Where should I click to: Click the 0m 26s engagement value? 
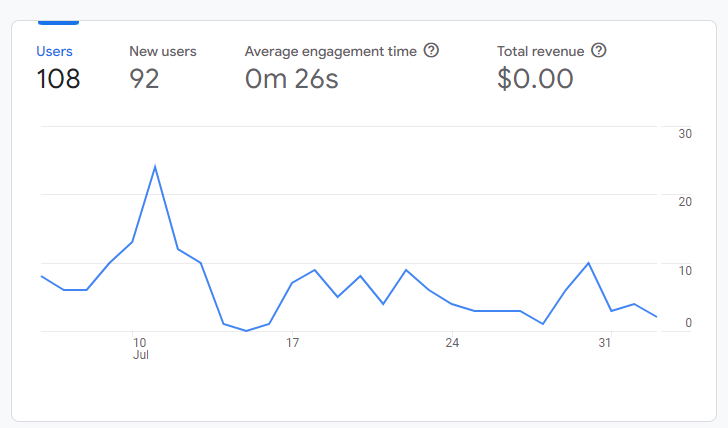pos(292,78)
